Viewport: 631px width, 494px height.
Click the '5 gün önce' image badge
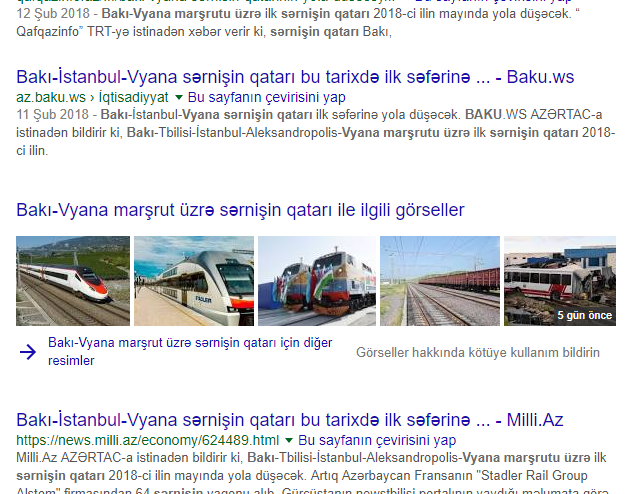click(x=584, y=315)
